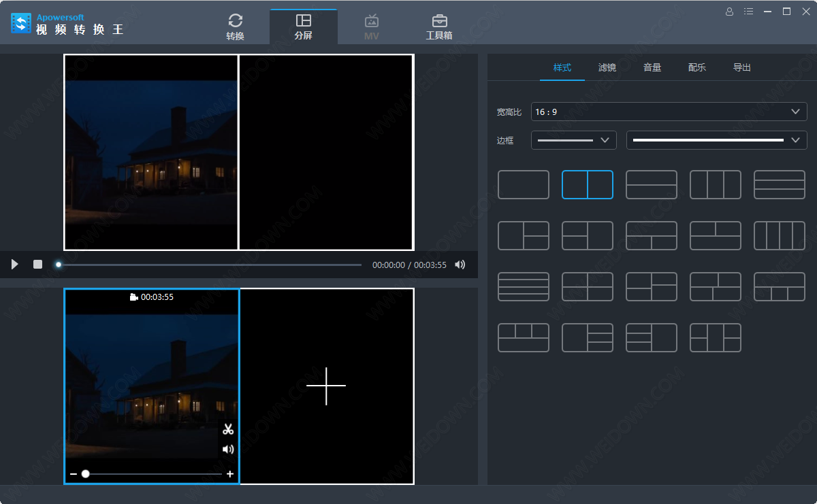Pick the four vertical columns layout
817x504 pixels.
point(779,236)
